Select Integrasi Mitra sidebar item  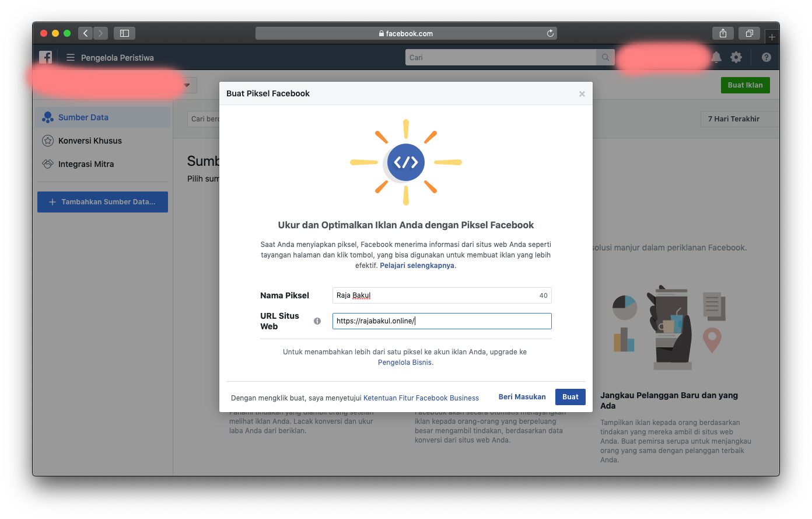(103, 164)
